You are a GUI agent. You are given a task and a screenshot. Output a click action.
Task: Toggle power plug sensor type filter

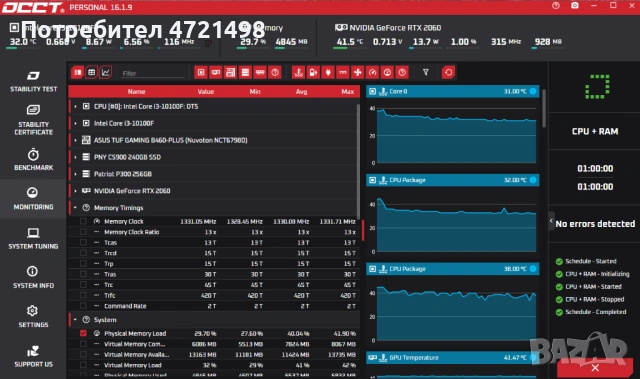[x=328, y=73]
